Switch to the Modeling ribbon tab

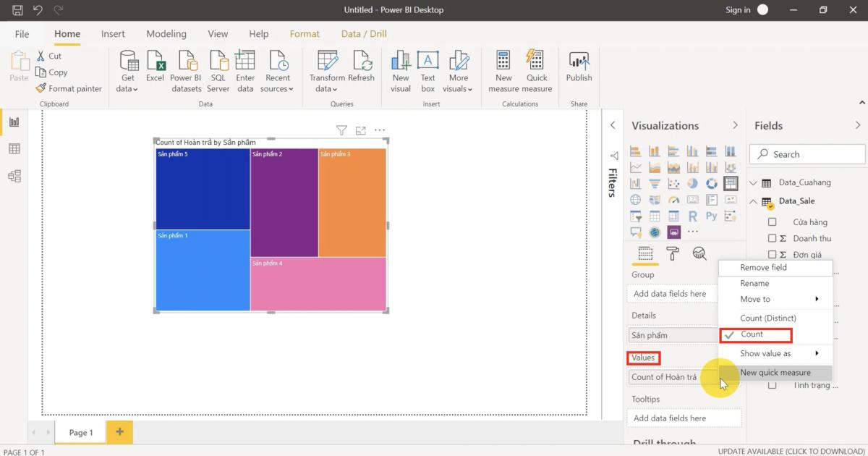click(166, 33)
